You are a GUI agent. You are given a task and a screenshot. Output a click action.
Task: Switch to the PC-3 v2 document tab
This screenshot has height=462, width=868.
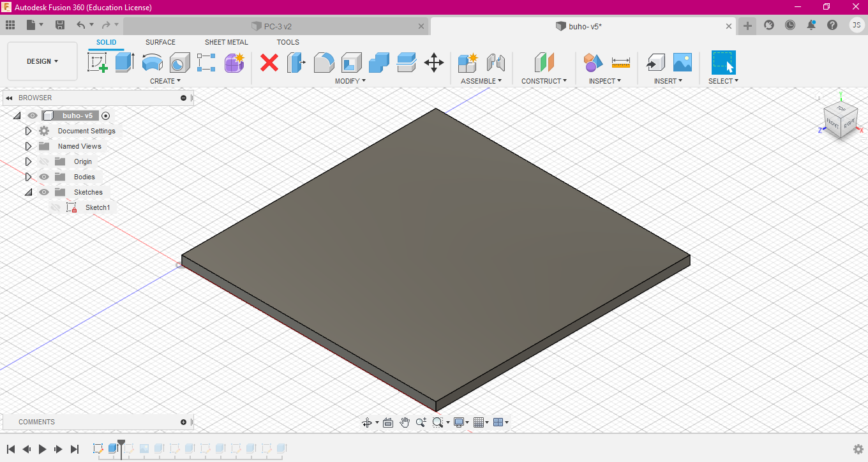tap(277, 26)
